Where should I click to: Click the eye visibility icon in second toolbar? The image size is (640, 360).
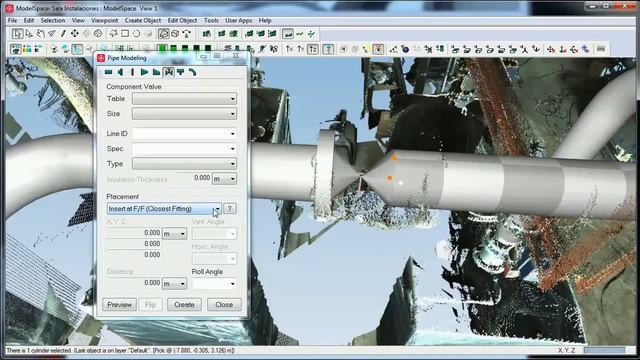coord(16,49)
